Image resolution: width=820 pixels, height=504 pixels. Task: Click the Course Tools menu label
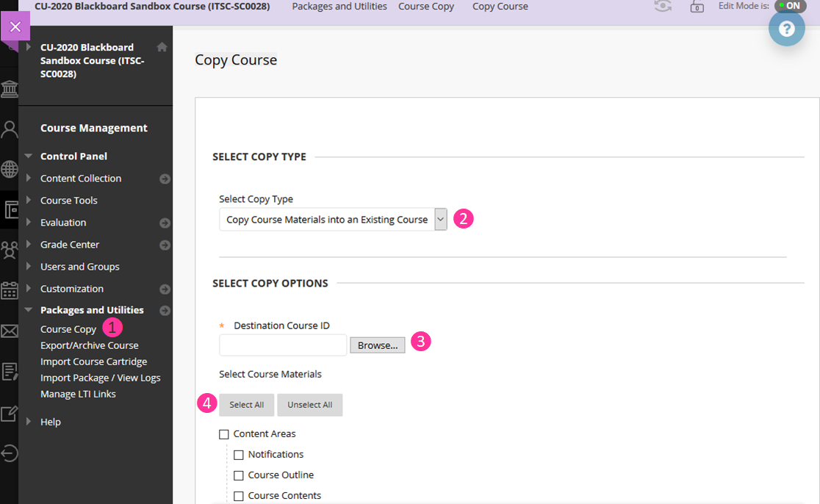(x=69, y=201)
